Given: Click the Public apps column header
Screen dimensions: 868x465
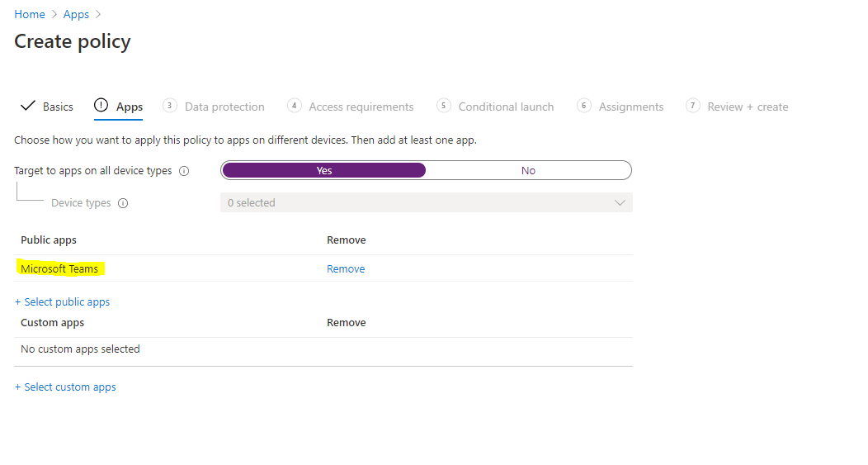Looking at the screenshot, I should click(48, 240).
